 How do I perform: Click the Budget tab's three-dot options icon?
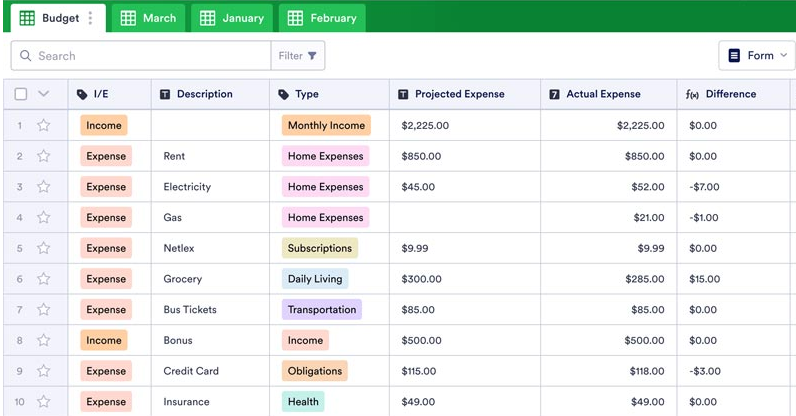pos(91,18)
